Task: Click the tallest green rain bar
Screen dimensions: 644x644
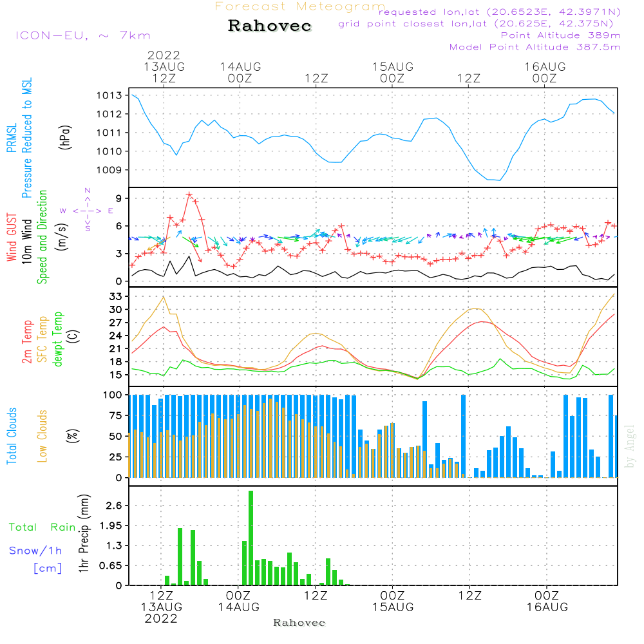Action: click(251, 538)
